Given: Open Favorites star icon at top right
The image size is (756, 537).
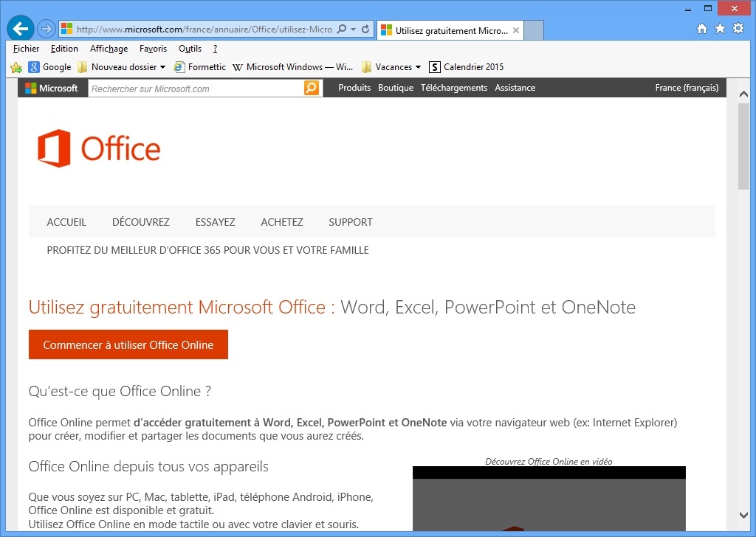Looking at the screenshot, I should (720, 29).
